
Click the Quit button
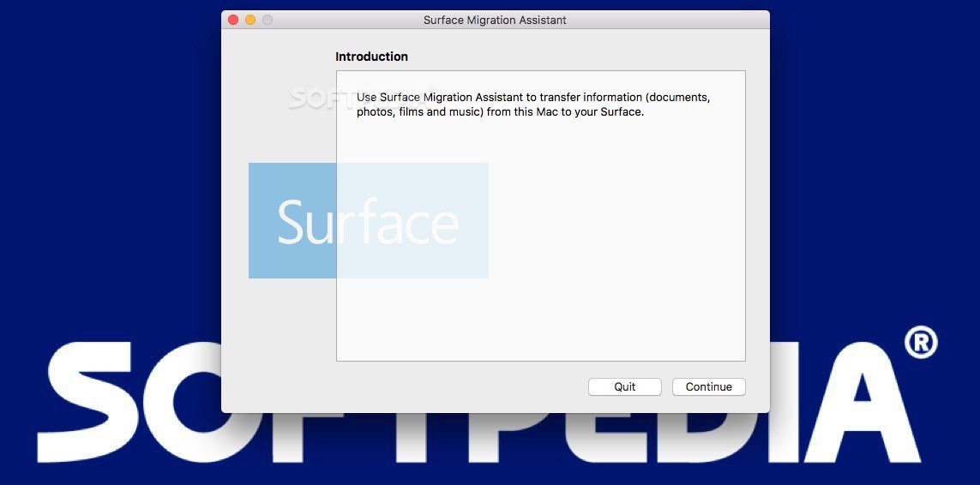point(624,386)
